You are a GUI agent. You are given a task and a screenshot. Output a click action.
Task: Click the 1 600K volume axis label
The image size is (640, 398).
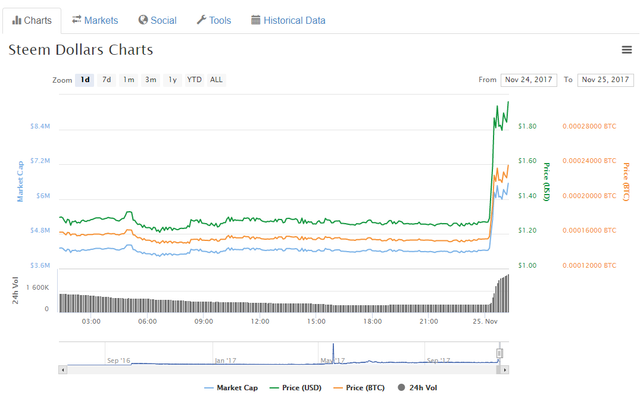38,288
